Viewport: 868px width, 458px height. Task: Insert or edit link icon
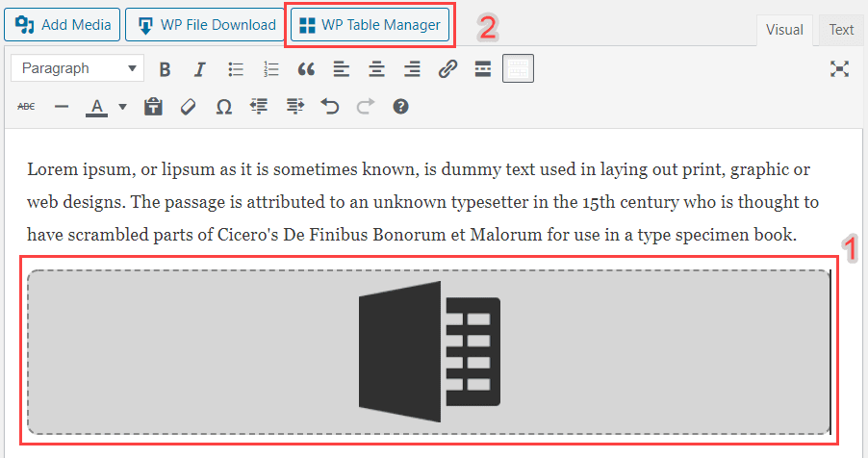click(447, 69)
